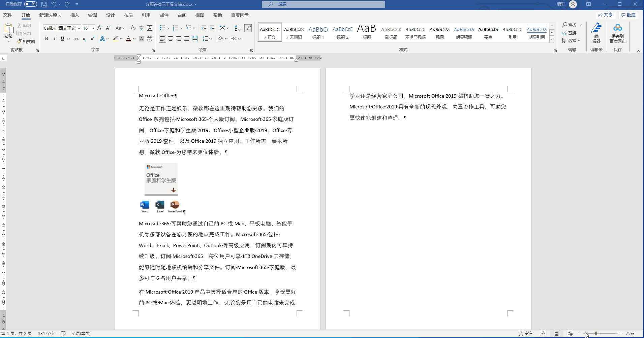The image size is (644, 338).
Task: Apply the 标题 1 style
Action: [318, 32]
